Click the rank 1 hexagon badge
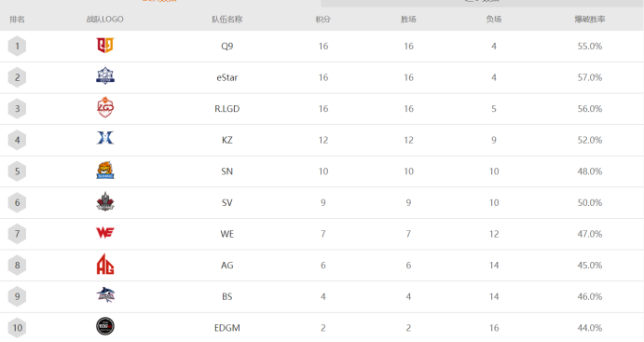 (x=17, y=46)
